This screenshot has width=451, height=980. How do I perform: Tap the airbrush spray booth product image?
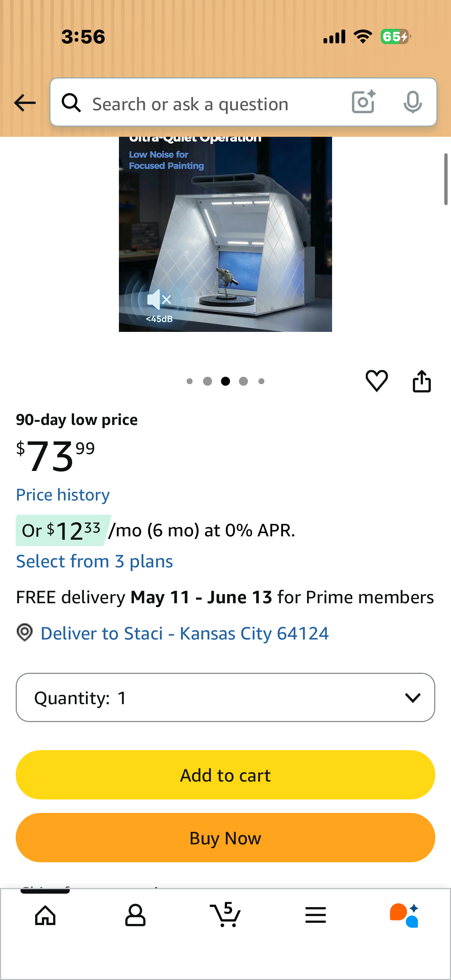coord(225,234)
